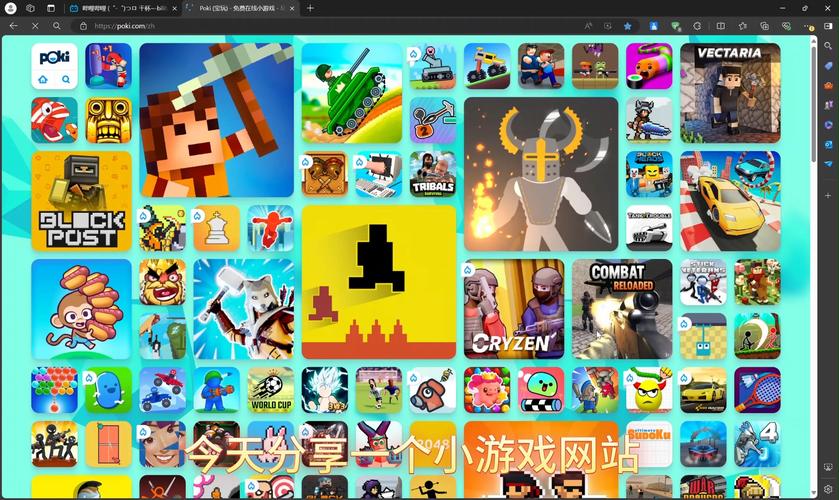Click the Edge sidebar search icon
This screenshot has height=500, width=839.
(x=828, y=47)
